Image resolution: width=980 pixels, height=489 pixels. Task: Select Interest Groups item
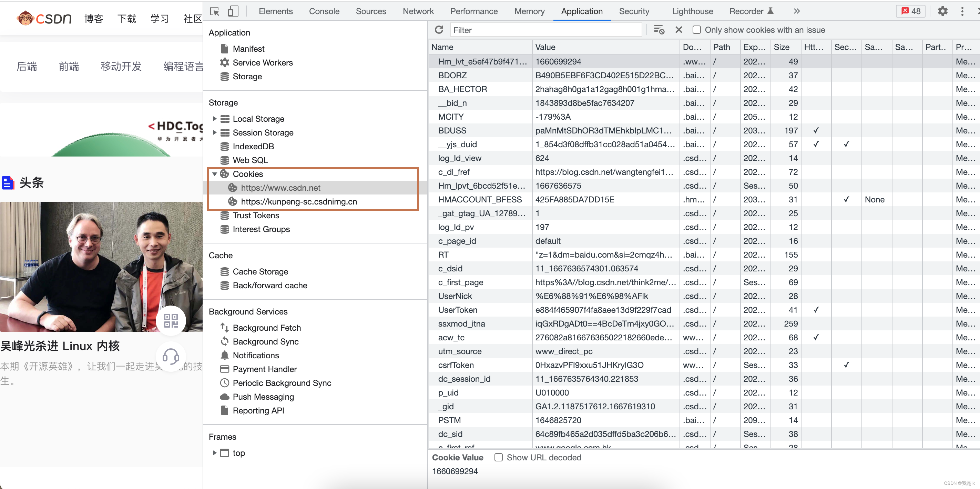coord(261,229)
